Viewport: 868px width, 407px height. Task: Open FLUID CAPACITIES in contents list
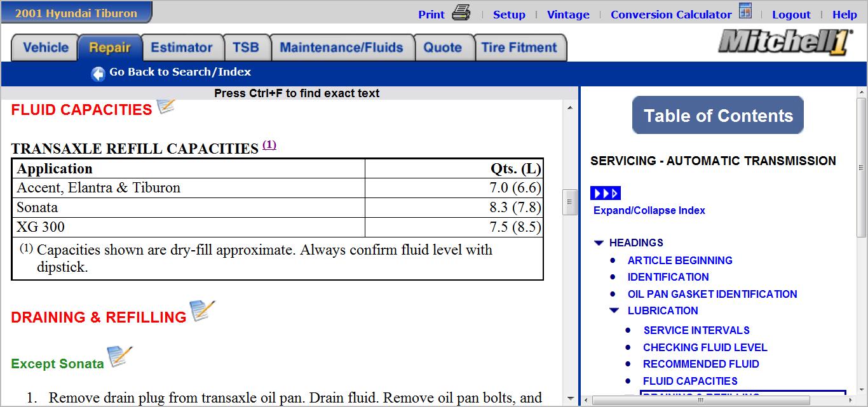(x=690, y=381)
